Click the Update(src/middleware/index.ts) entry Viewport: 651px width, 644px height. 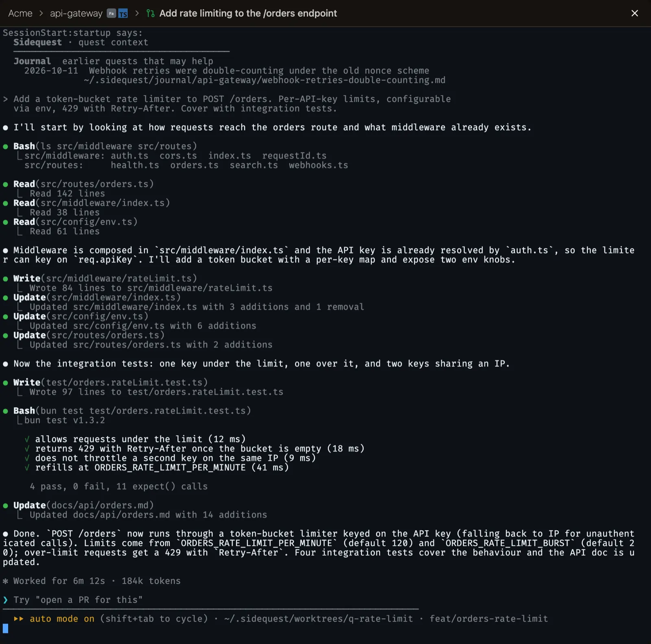pos(97,297)
